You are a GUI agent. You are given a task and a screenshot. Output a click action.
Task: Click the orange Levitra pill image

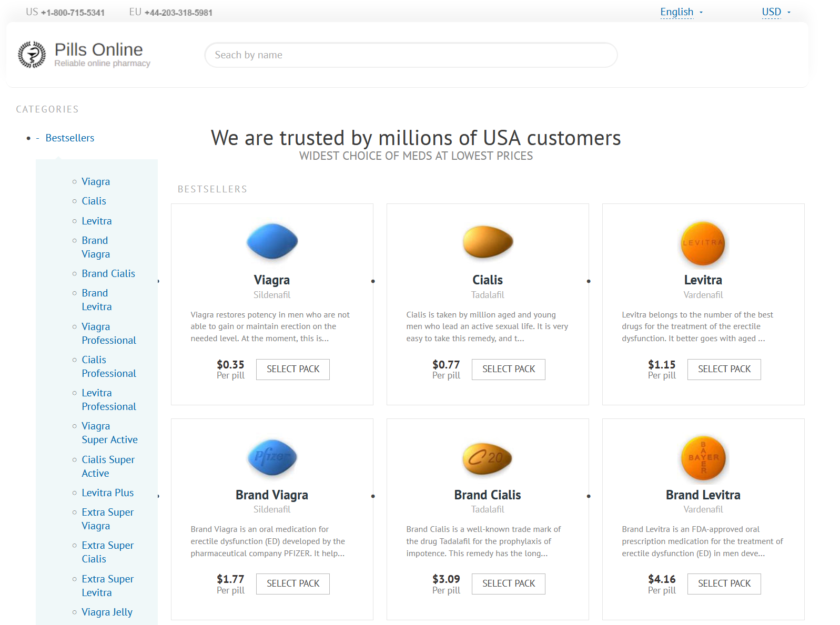(703, 243)
